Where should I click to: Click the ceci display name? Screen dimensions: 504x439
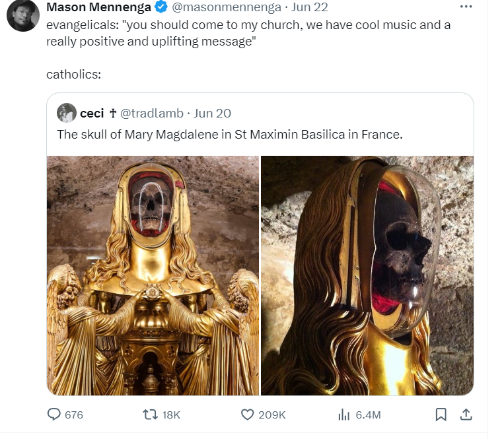tap(92, 113)
